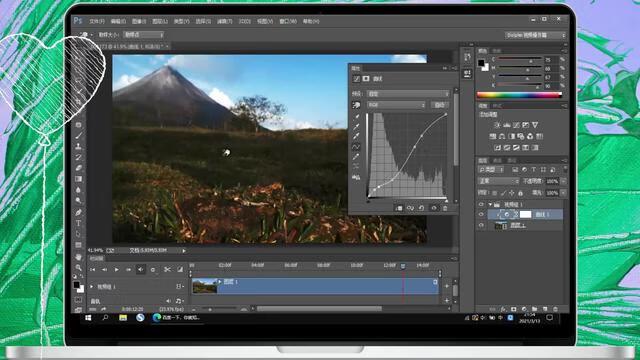Image resolution: width=640 pixels, height=360 pixels.
Task: Toggle clip-to-layer for the Curves adjustment
Action: pyautogui.click(x=399, y=208)
